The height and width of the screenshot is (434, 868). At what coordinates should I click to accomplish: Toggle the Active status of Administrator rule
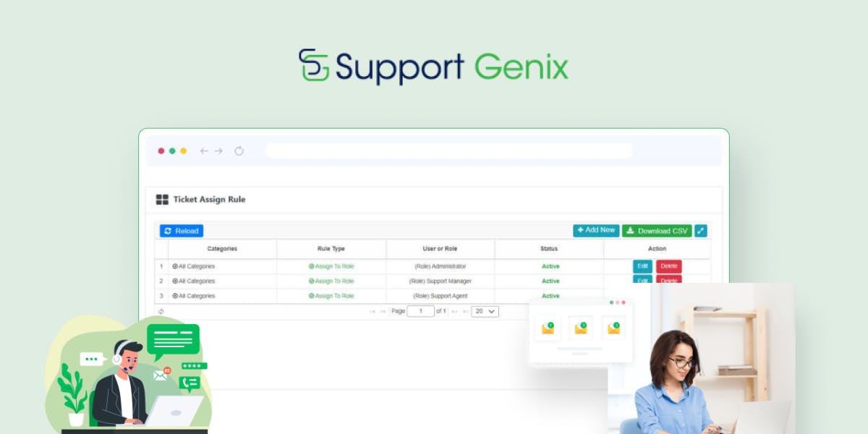(x=550, y=266)
